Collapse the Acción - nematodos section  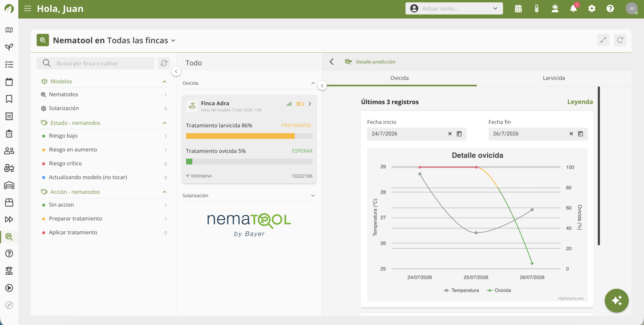coord(165,192)
